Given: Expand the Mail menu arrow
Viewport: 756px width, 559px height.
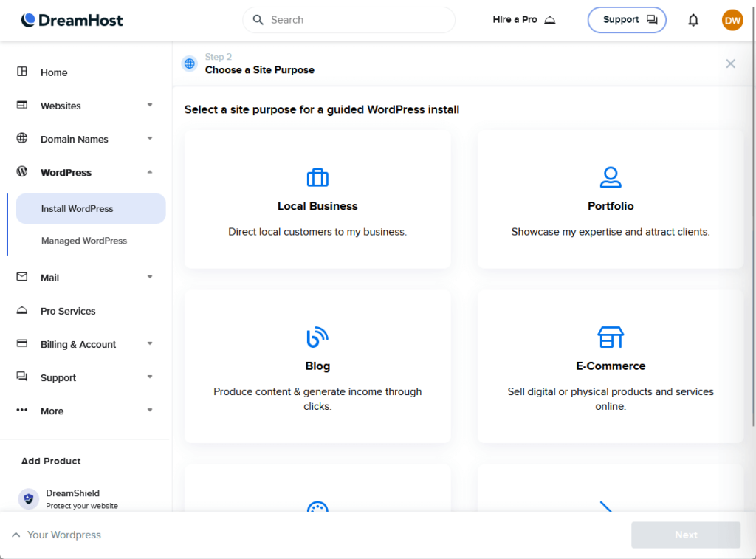Looking at the screenshot, I should (150, 277).
